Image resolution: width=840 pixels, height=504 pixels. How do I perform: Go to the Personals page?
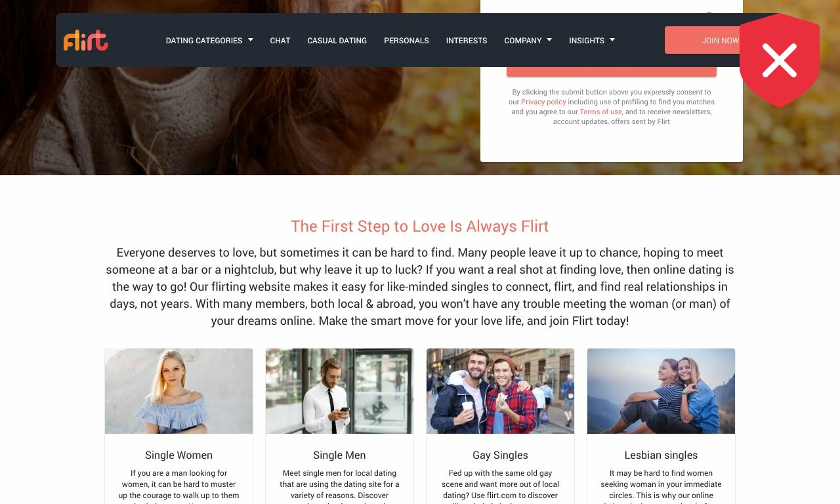coord(406,41)
